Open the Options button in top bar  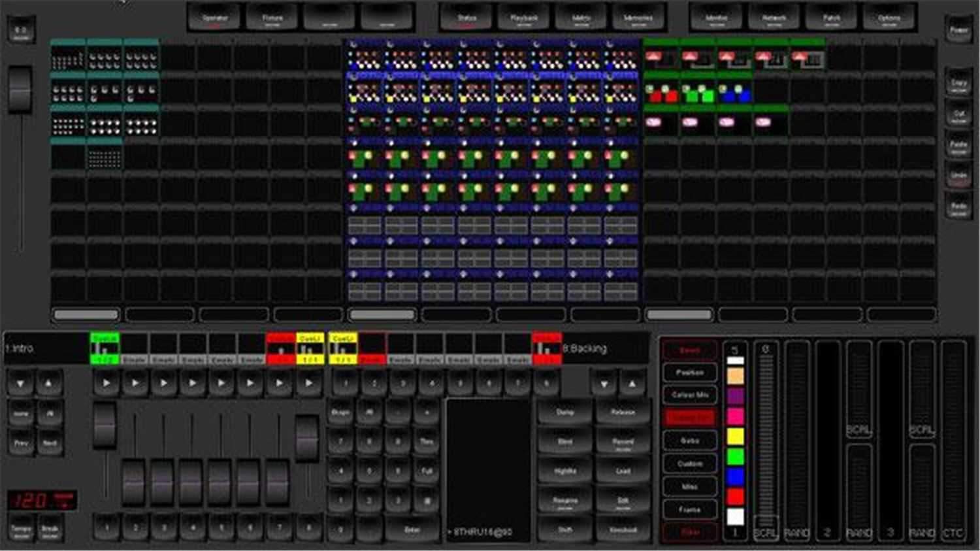[889, 18]
